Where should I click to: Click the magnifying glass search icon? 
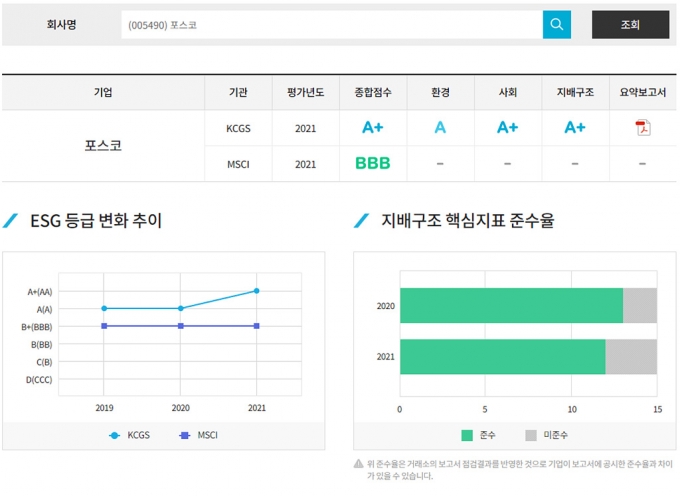click(557, 25)
